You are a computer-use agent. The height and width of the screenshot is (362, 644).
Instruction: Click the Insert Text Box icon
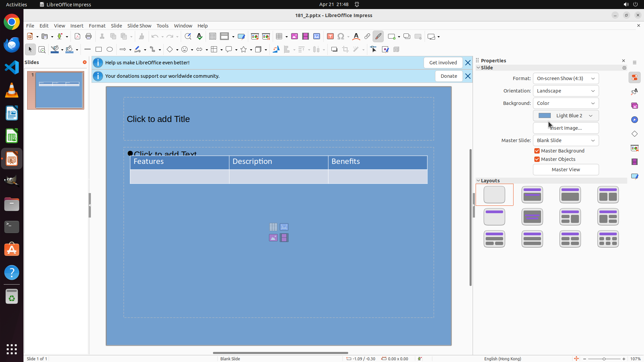(x=330, y=37)
